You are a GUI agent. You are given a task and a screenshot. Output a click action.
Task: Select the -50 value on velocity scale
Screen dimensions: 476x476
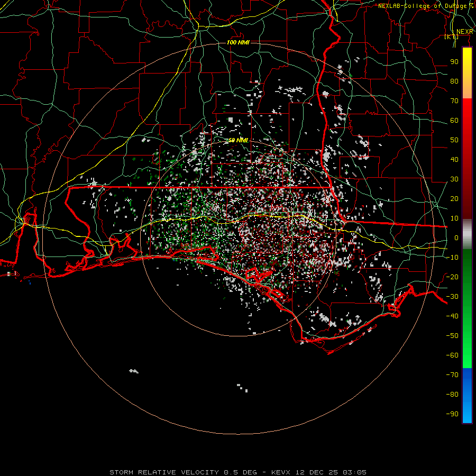(452, 336)
